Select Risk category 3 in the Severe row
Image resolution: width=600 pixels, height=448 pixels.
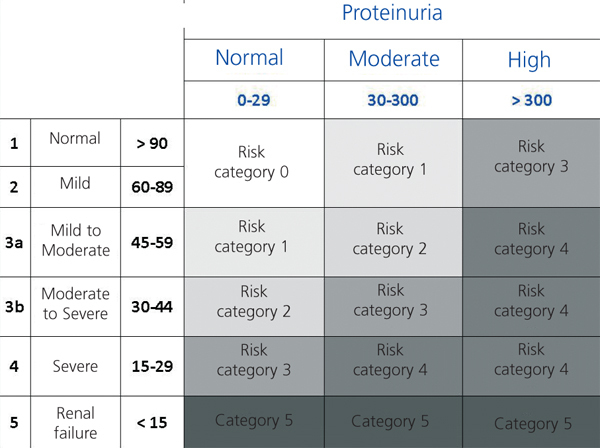point(251,362)
